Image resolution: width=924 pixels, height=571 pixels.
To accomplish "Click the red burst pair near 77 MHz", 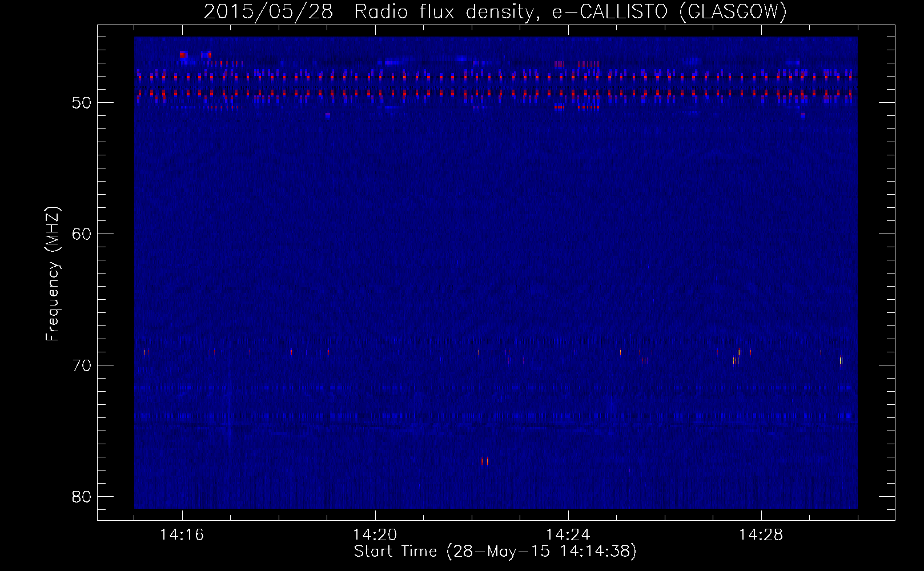I will 485,461.
